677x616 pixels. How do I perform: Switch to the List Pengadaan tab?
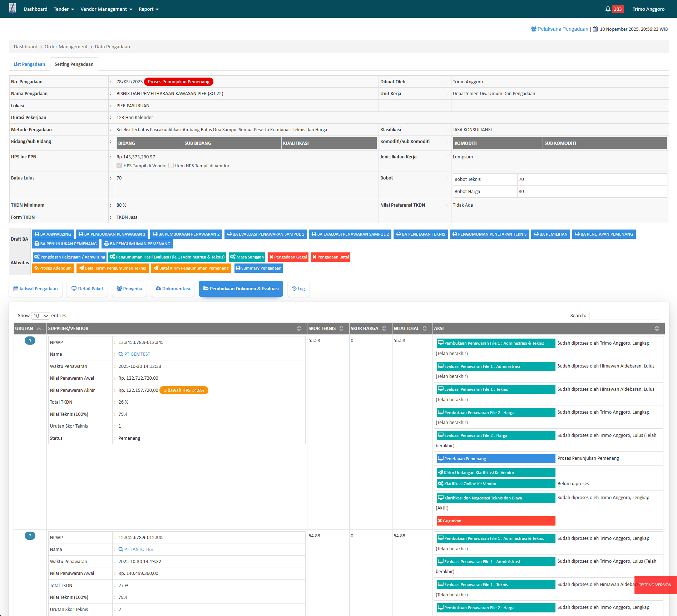coord(29,64)
